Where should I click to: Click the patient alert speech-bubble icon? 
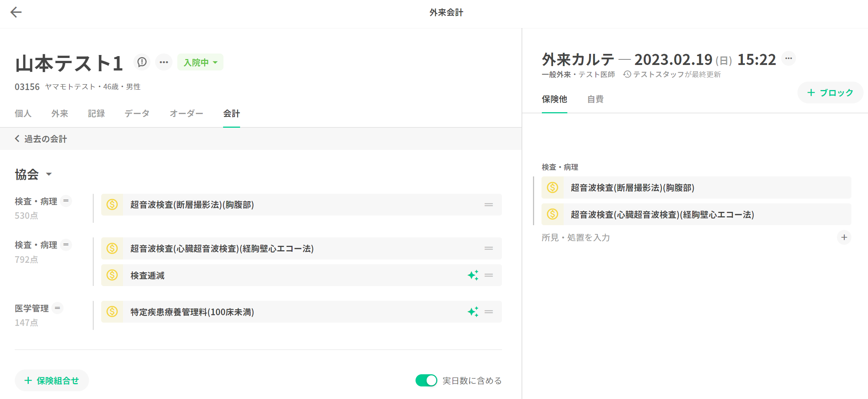click(142, 62)
